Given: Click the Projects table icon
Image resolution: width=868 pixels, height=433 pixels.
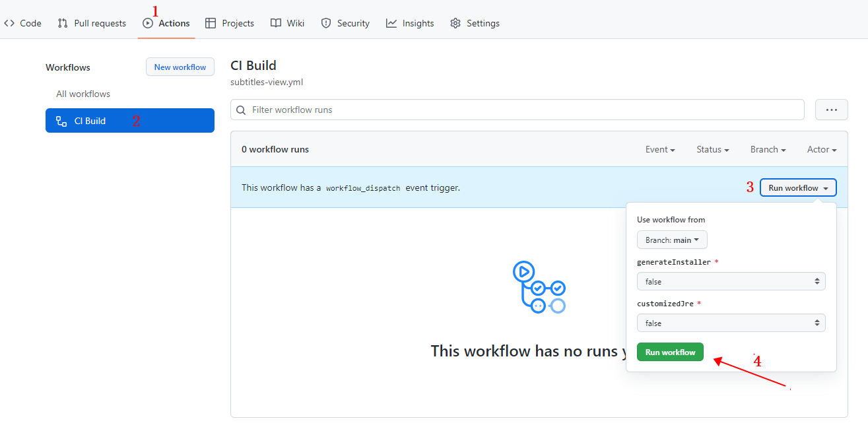Looking at the screenshot, I should 211,23.
